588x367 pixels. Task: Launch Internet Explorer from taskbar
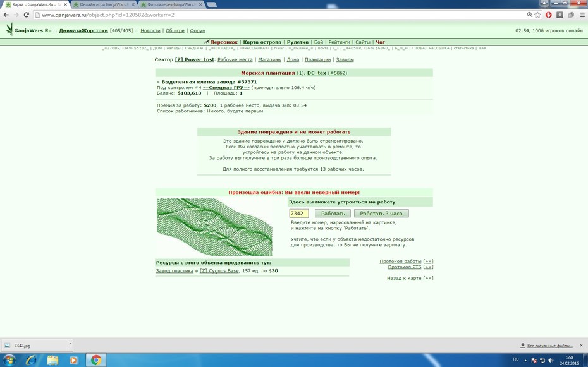coord(31,360)
